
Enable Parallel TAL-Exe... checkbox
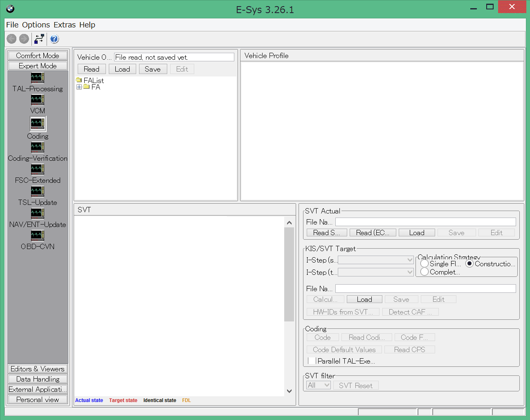312,361
